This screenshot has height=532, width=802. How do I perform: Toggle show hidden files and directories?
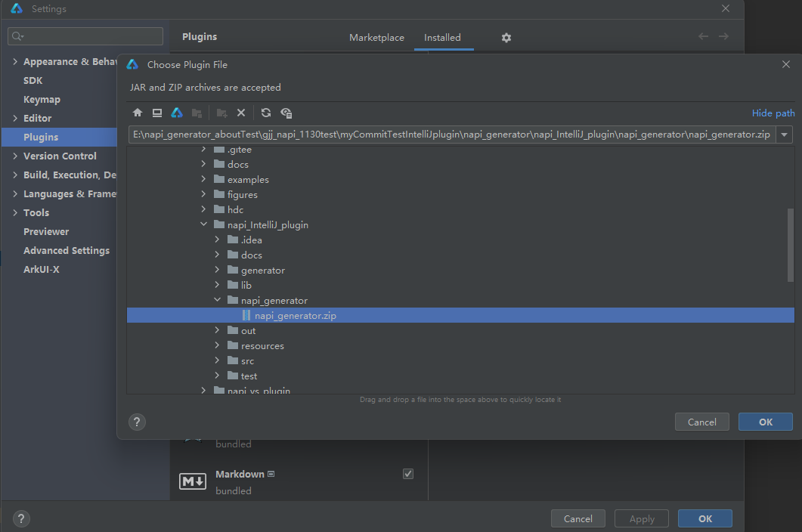coord(286,113)
